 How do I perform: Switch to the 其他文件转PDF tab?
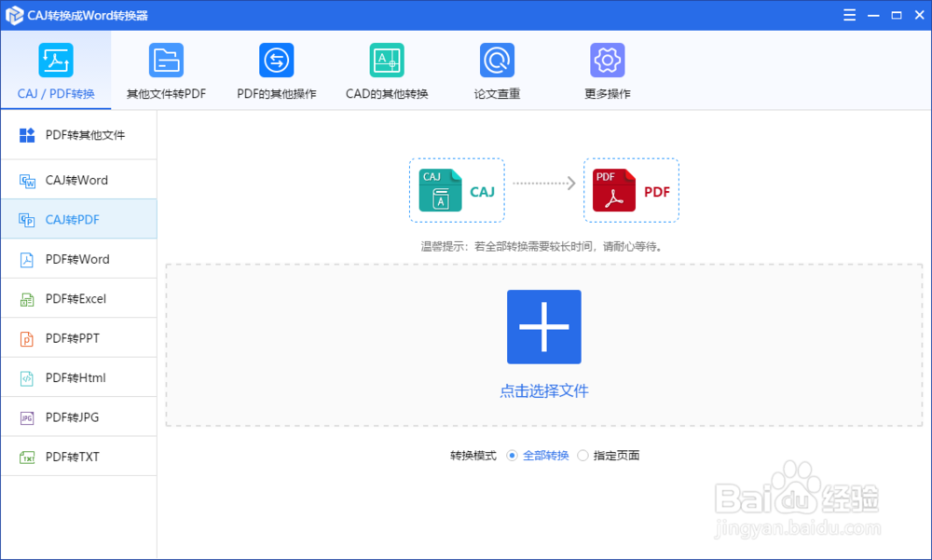tap(166, 70)
